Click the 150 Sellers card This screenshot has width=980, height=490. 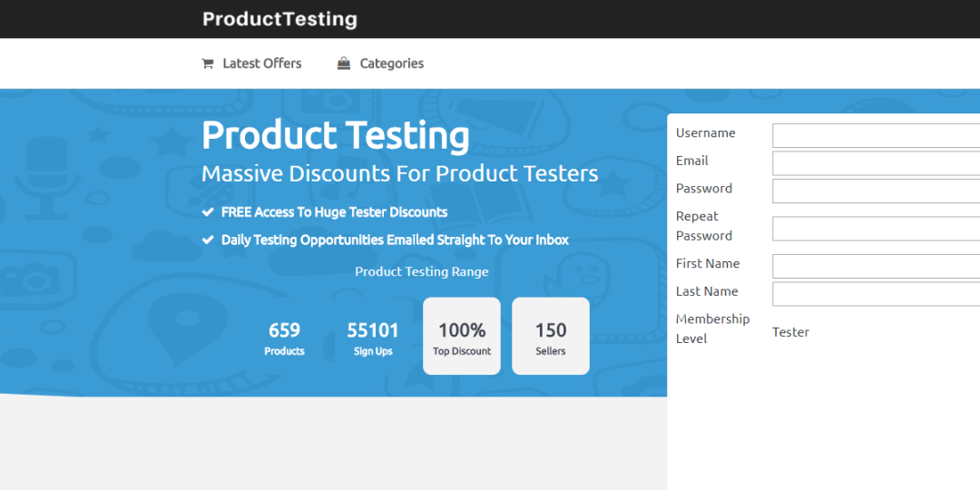(551, 337)
